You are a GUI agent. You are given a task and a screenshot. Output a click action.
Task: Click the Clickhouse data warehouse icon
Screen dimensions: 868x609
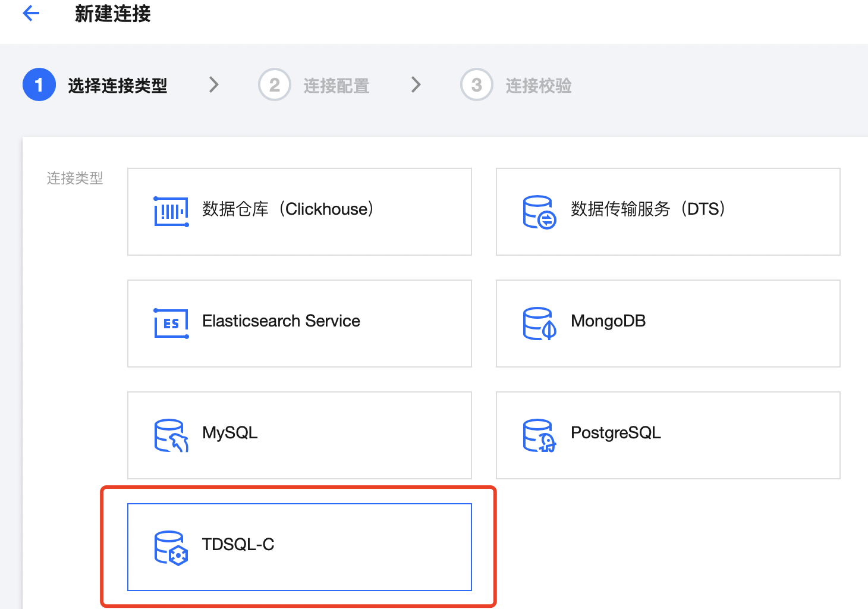click(171, 211)
